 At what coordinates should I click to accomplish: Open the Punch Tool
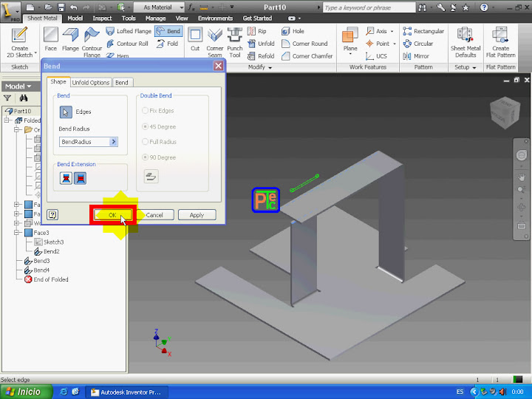(234, 42)
